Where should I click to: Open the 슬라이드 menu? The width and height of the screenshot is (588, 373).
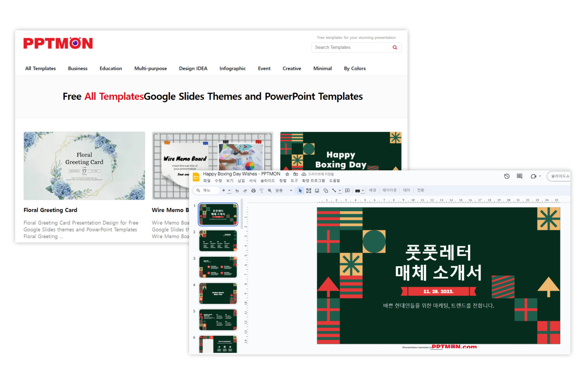point(267,181)
